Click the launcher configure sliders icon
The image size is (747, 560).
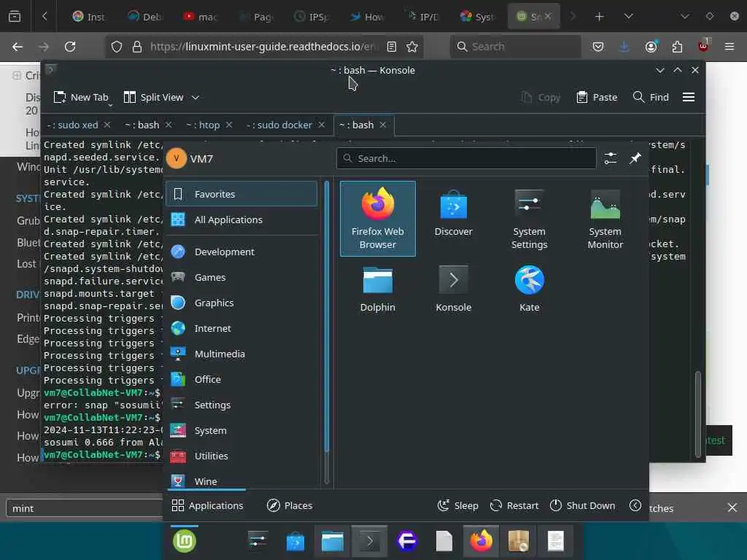pos(611,158)
